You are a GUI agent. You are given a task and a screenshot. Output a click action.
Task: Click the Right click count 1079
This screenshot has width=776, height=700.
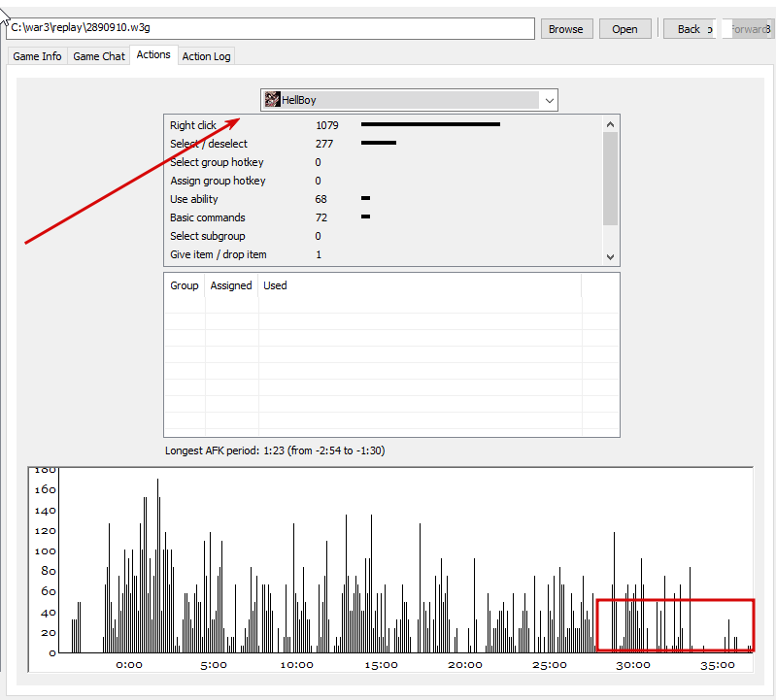point(327,125)
